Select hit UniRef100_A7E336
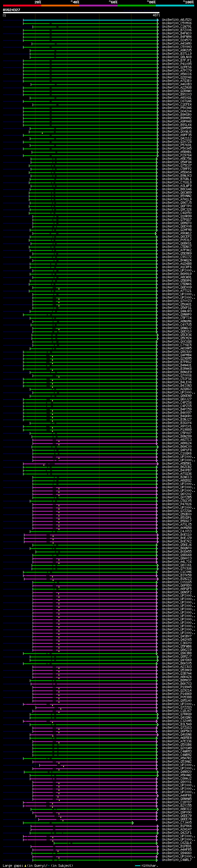Viewport: 197px width, 868px height. [177, 742]
